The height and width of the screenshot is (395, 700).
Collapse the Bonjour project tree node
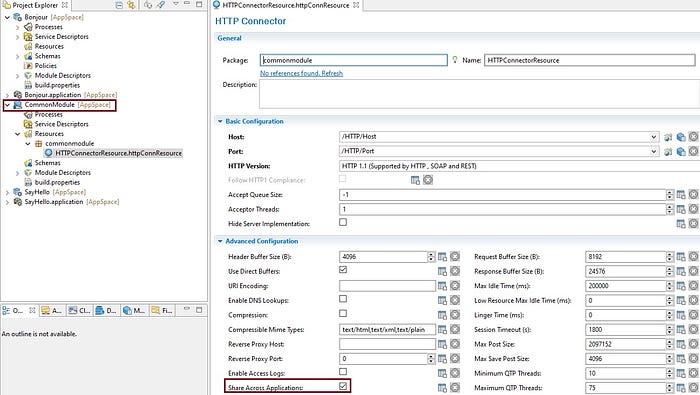pyautogui.click(x=7, y=17)
